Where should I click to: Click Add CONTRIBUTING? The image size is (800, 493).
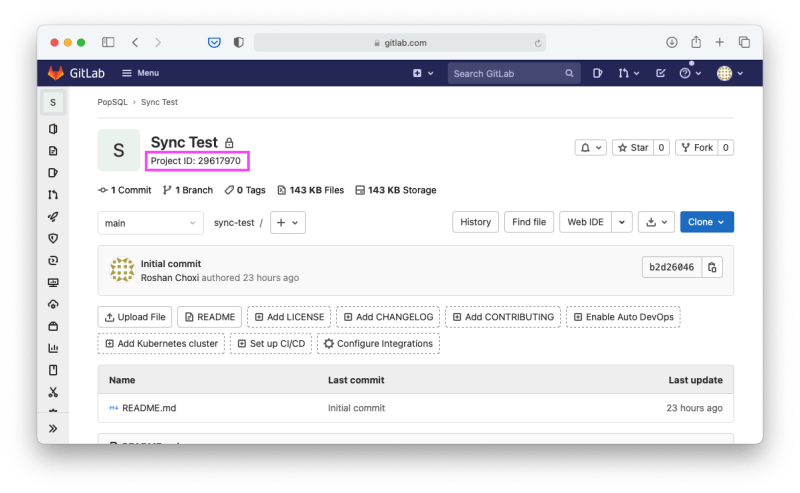pyautogui.click(x=503, y=317)
